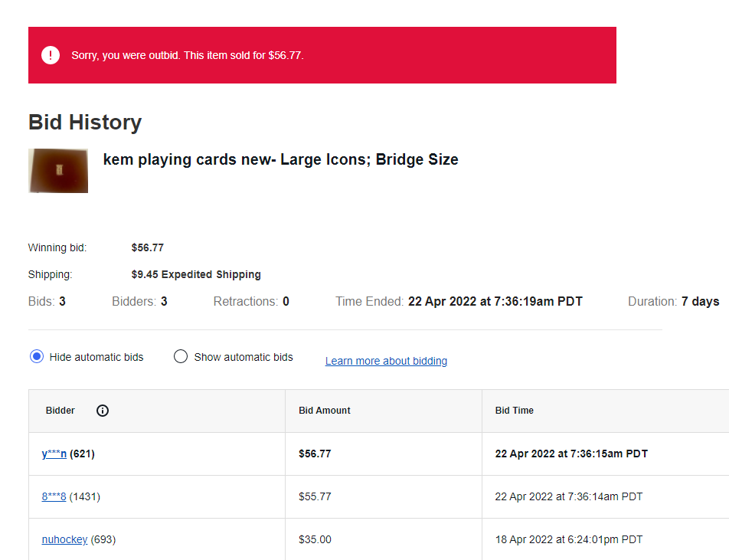Click the outbid message text in banner
729x560 pixels.
click(188, 55)
